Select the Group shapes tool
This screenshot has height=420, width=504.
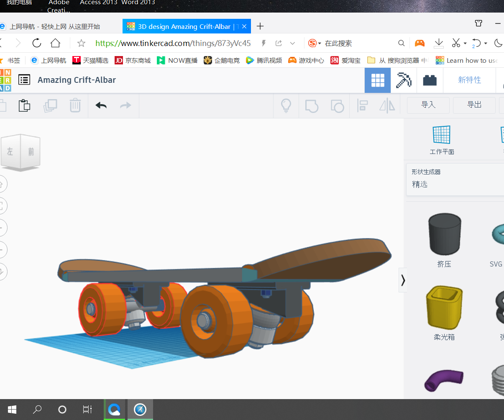click(x=312, y=105)
